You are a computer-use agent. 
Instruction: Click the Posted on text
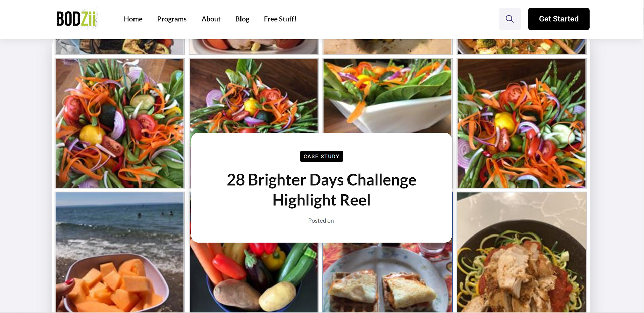321,221
